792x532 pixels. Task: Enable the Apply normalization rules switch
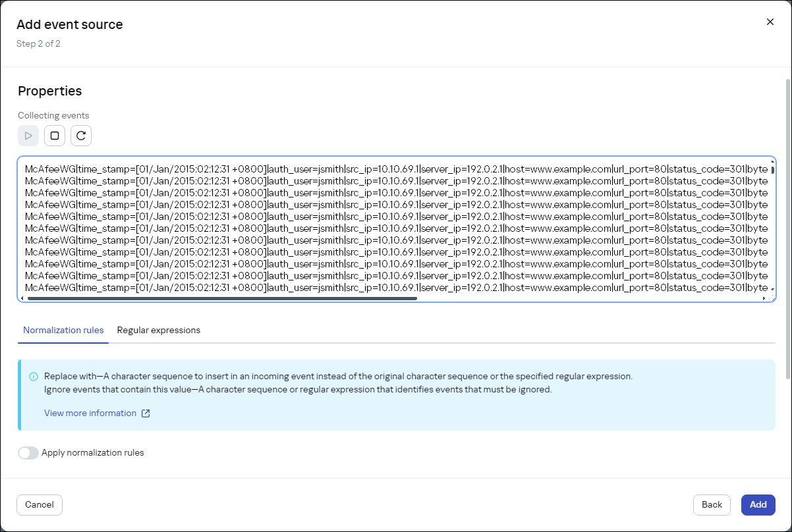(x=28, y=453)
